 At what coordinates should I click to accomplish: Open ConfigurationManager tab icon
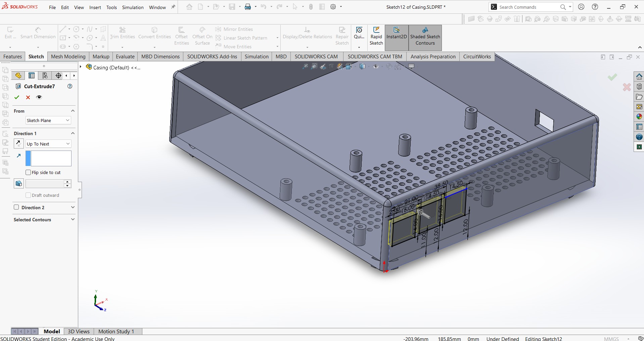(45, 75)
